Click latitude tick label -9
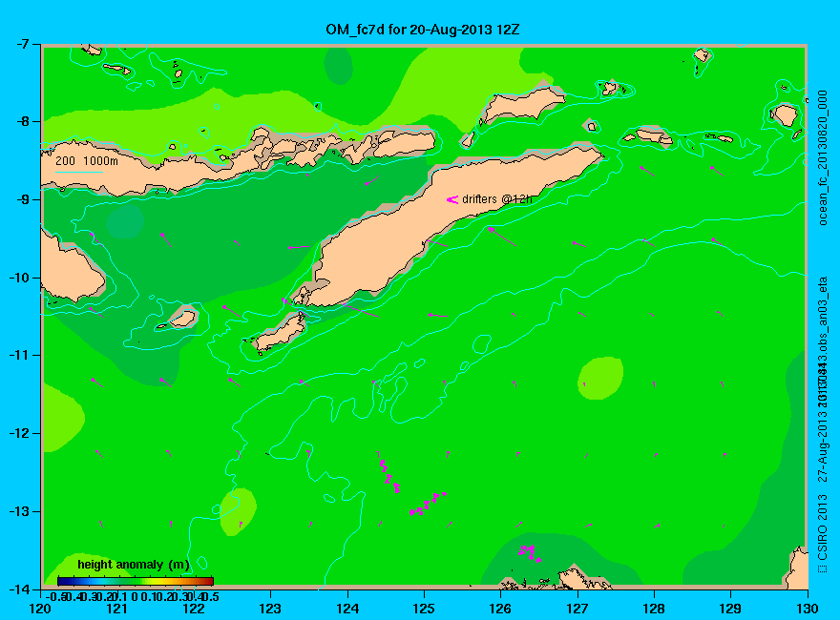840x620 pixels. [x=25, y=199]
